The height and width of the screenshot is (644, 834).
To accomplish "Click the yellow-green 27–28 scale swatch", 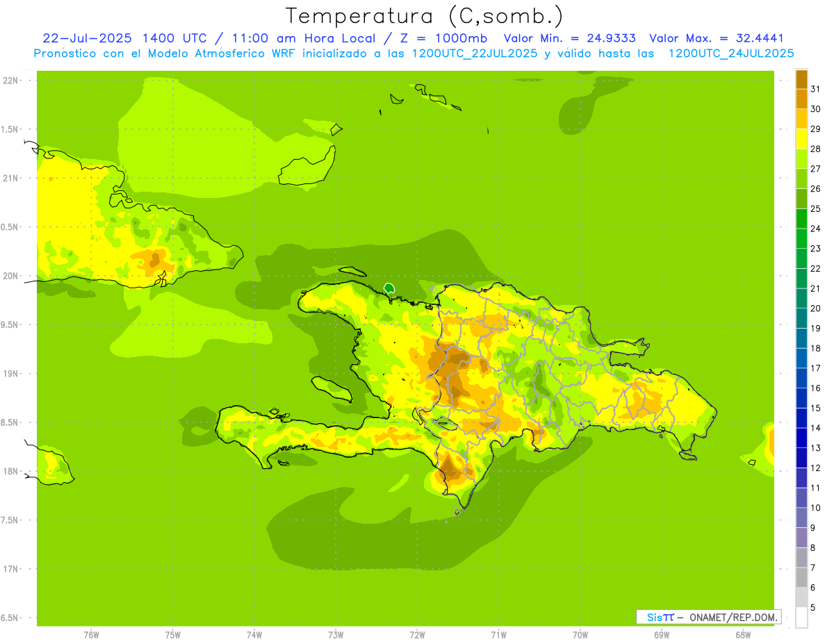I will point(801,159).
